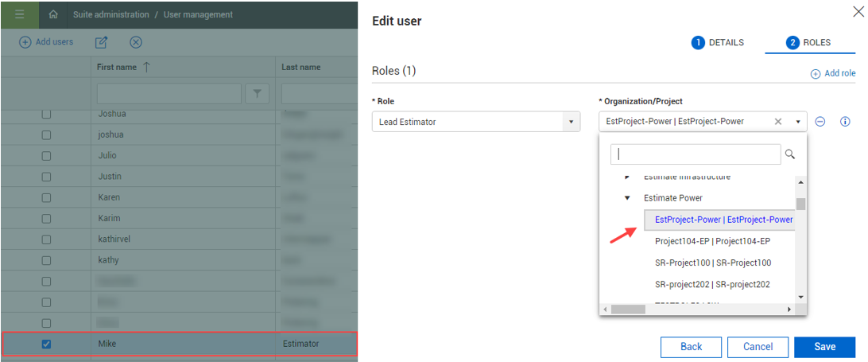
Task: Select SR-project202 | SR-project202
Action: [x=712, y=284]
